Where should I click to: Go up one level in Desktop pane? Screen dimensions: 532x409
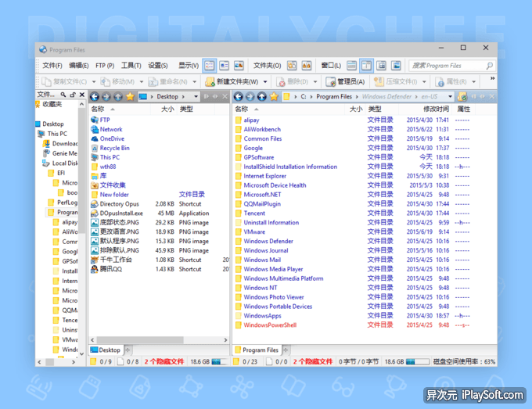(117, 97)
